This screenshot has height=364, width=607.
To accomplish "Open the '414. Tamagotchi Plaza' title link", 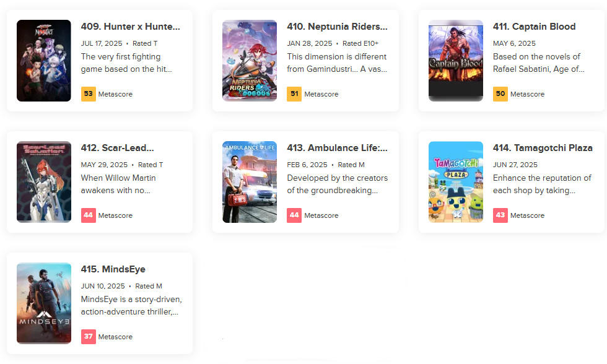I will (543, 148).
